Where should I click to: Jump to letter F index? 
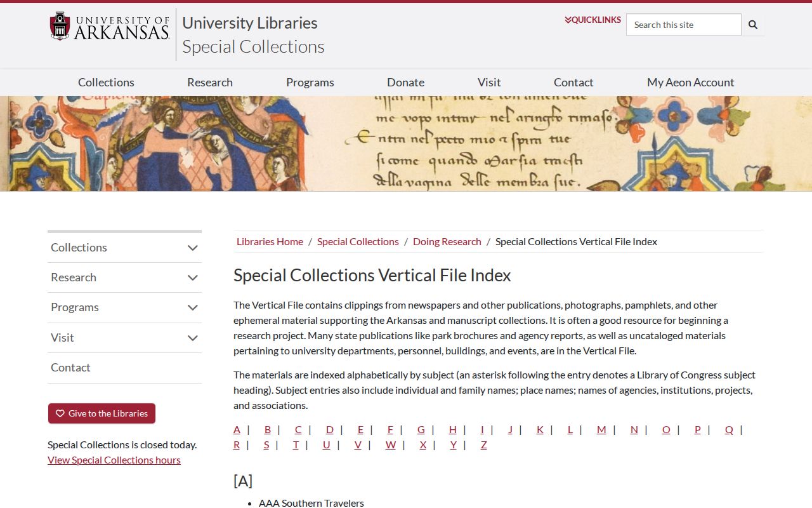[x=390, y=429]
